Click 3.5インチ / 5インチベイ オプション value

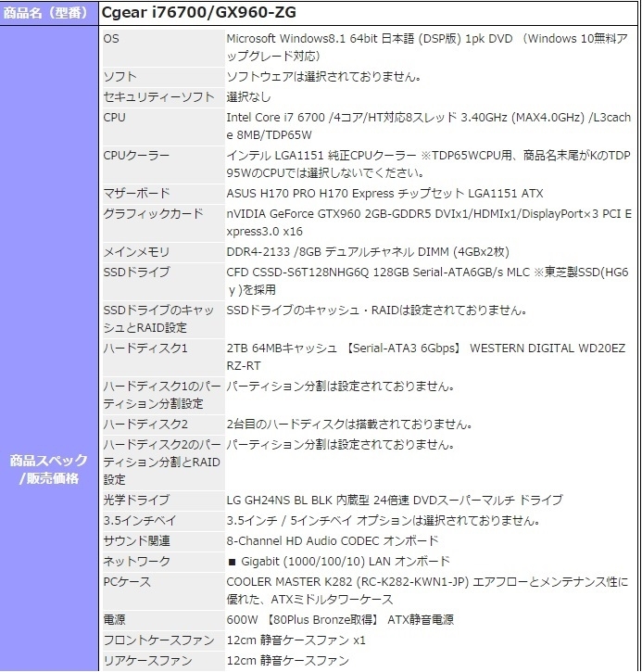383,520
